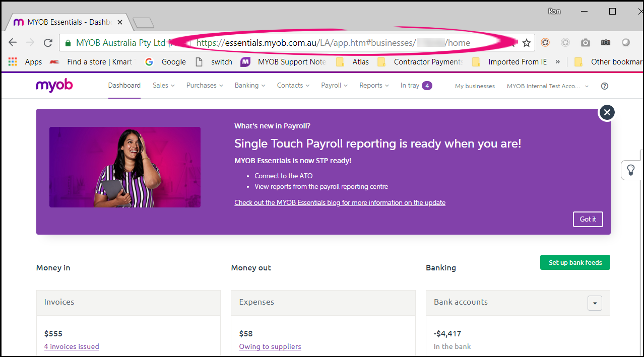Expand the Payroll menu
The width and height of the screenshot is (644, 357).
pyautogui.click(x=335, y=86)
